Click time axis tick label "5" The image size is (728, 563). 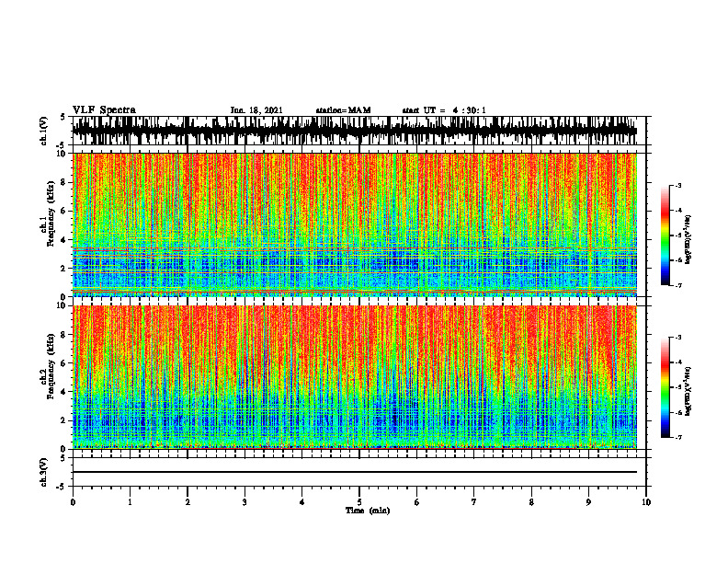pyautogui.click(x=359, y=502)
